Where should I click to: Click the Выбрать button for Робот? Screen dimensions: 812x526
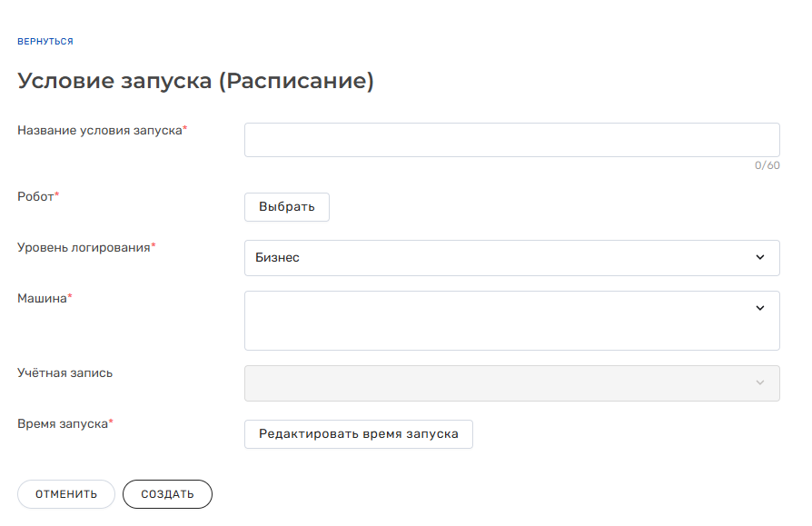coord(287,207)
